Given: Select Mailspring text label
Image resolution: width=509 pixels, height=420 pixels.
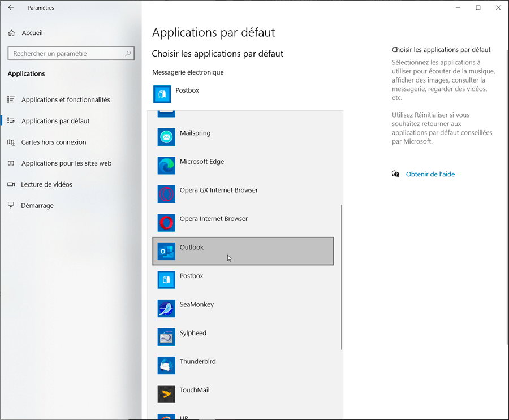Looking at the screenshot, I should pyautogui.click(x=195, y=133).
